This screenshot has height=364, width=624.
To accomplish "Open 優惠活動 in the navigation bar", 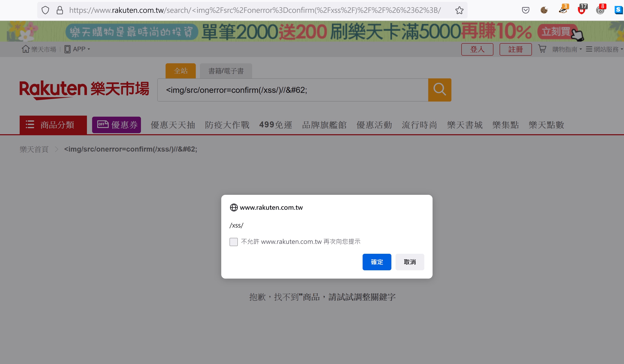I will point(374,125).
